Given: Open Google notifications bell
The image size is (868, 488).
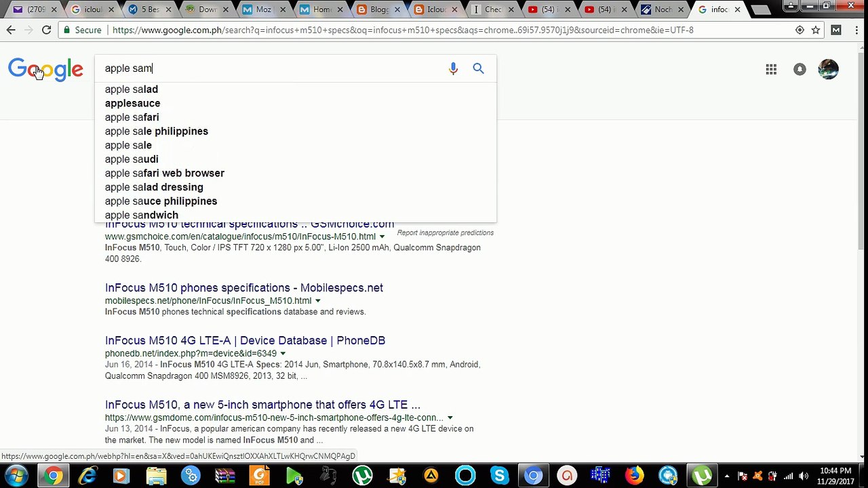Looking at the screenshot, I should [x=800, y=69].
